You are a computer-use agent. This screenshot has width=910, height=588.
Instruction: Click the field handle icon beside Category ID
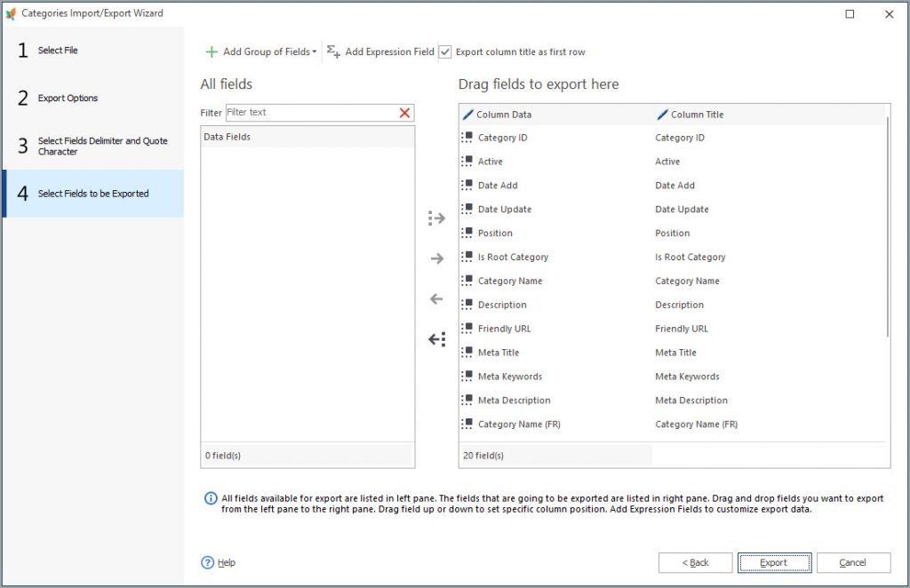467,138
